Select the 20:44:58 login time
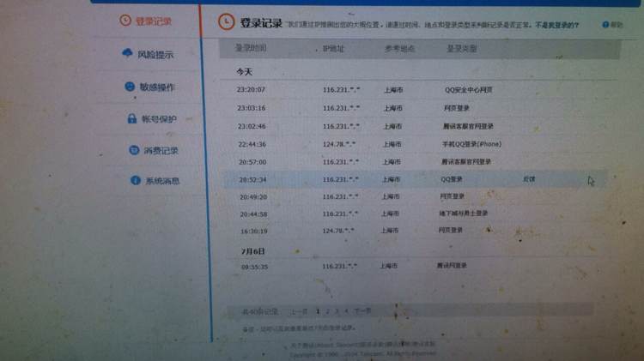Screen dimensions: 644x361 coord(254,214)
